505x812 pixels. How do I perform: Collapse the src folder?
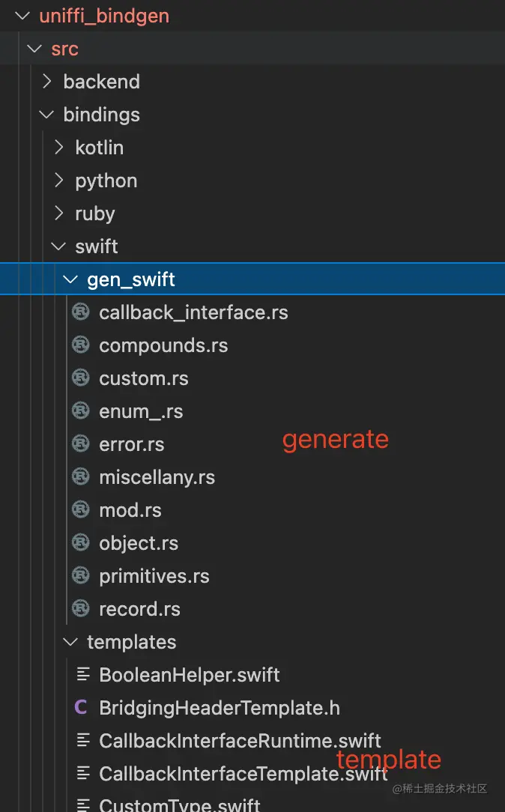coord(34,48)
